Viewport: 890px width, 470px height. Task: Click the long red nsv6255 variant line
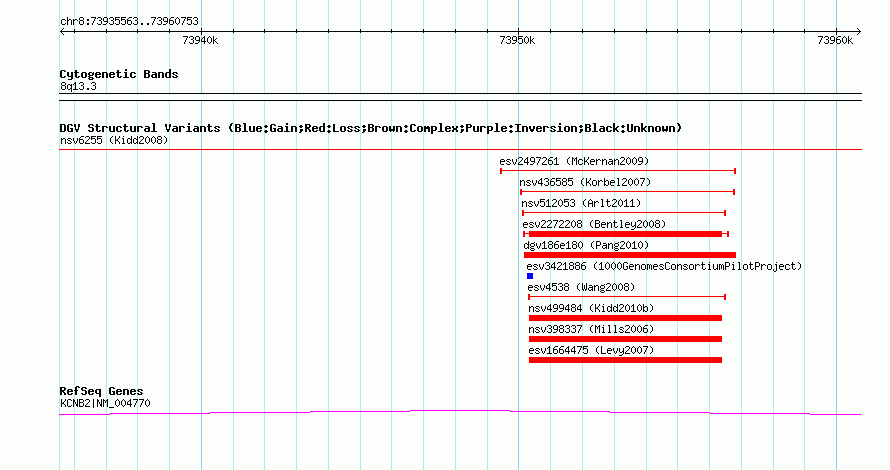[460, 150]
